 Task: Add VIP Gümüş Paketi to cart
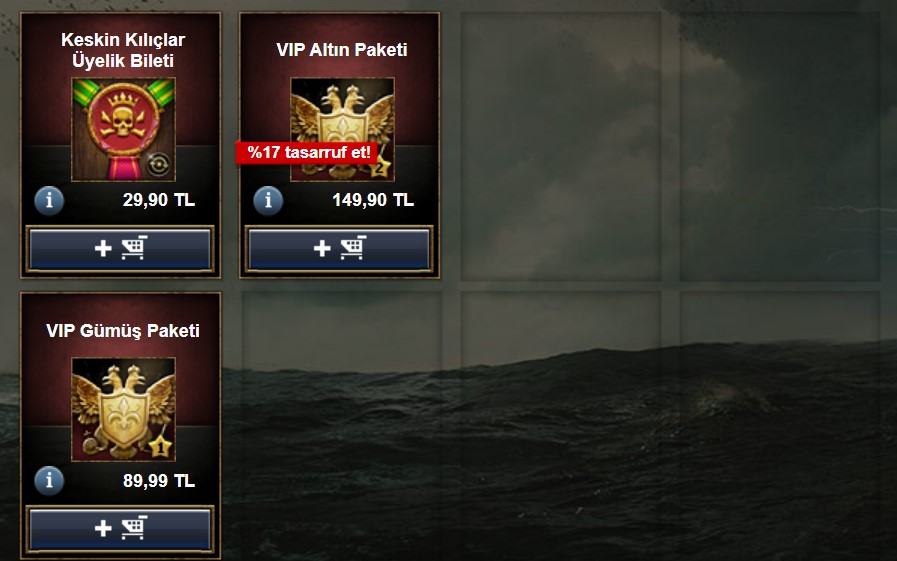pyautogui.click(x=120, y=529)
